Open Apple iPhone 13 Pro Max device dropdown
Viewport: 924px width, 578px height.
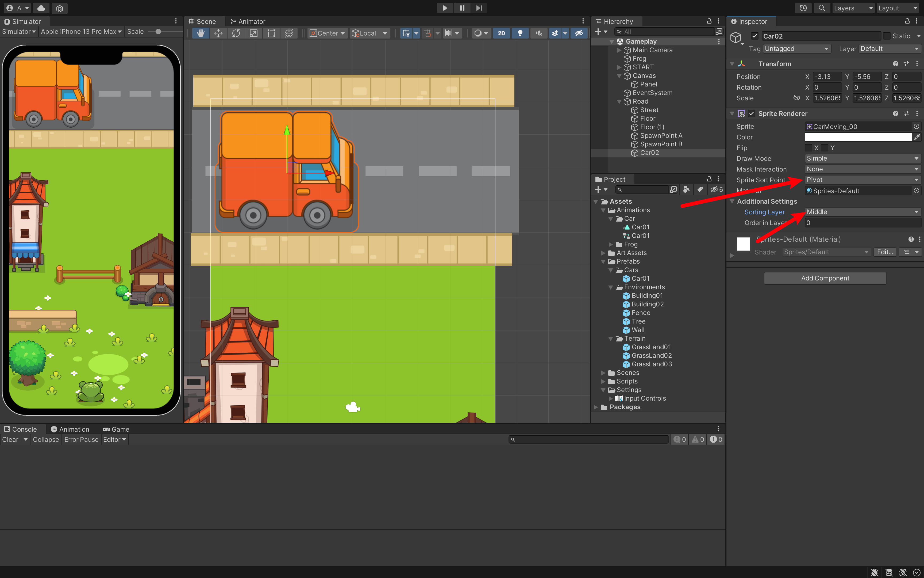pos(81,31)
